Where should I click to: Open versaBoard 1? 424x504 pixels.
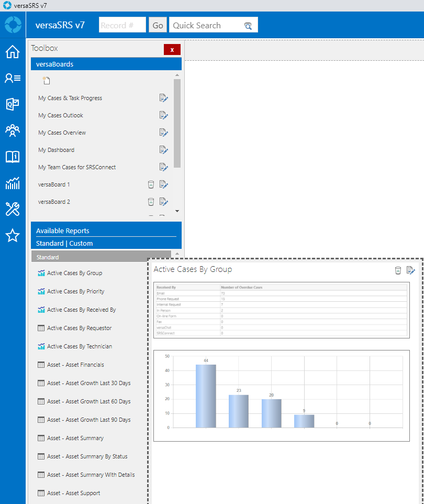tap(54, 184)
